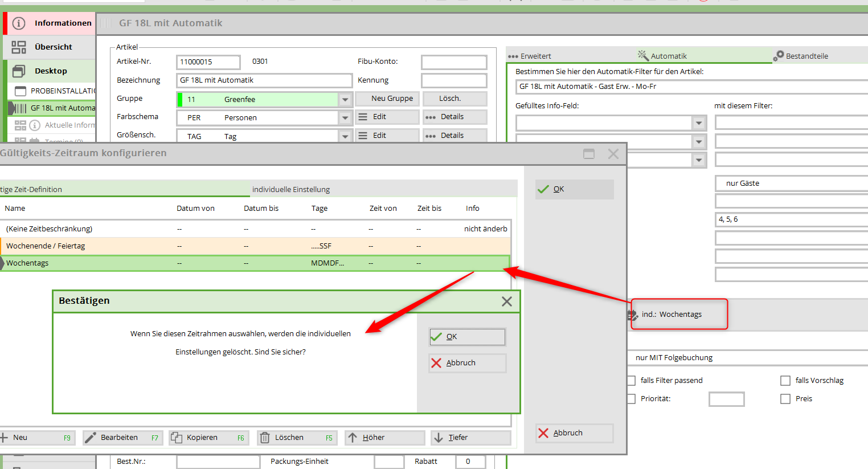Image resolution: width=868 pixels, height=469 pixels.
Task: Expand the Größenschema Tag dropdown
Action: [345, 137]
